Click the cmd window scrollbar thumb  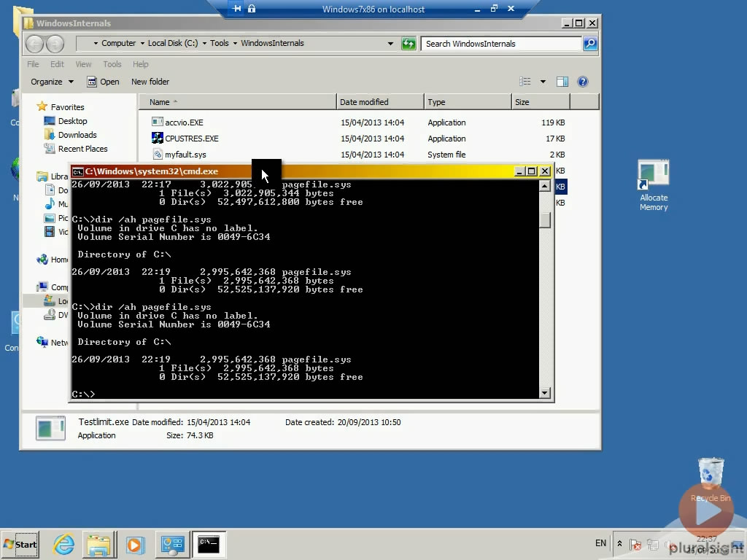(544, 220)
